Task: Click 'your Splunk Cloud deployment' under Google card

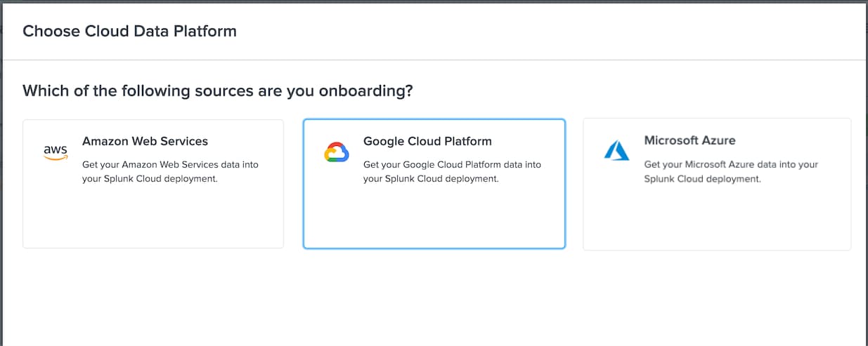Action: click(x=431, y=179)
